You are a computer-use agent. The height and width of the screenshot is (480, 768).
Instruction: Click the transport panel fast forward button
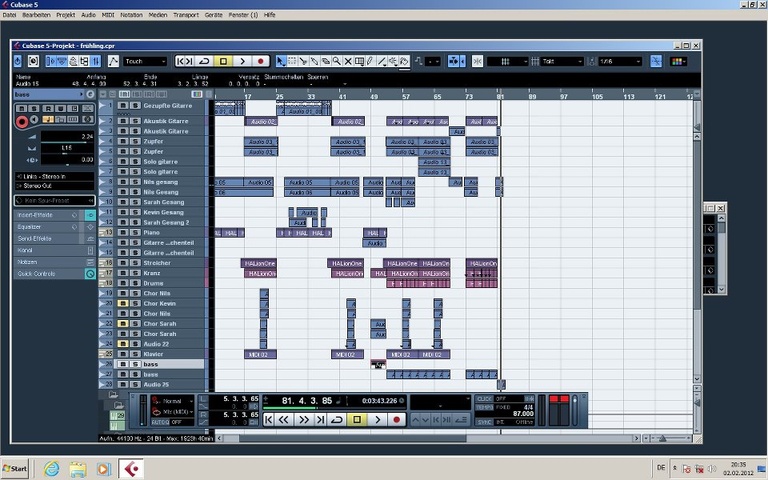click(304, 420)
